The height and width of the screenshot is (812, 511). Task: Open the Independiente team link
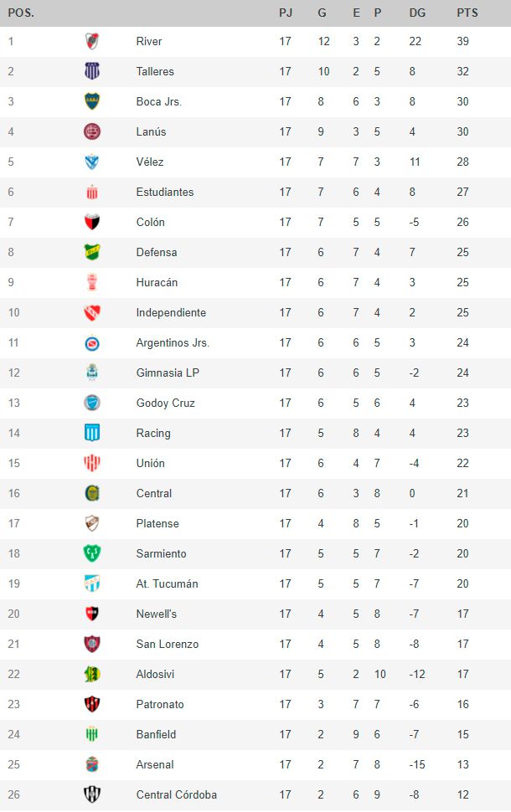pyautogui.click(x=171, y=312)
